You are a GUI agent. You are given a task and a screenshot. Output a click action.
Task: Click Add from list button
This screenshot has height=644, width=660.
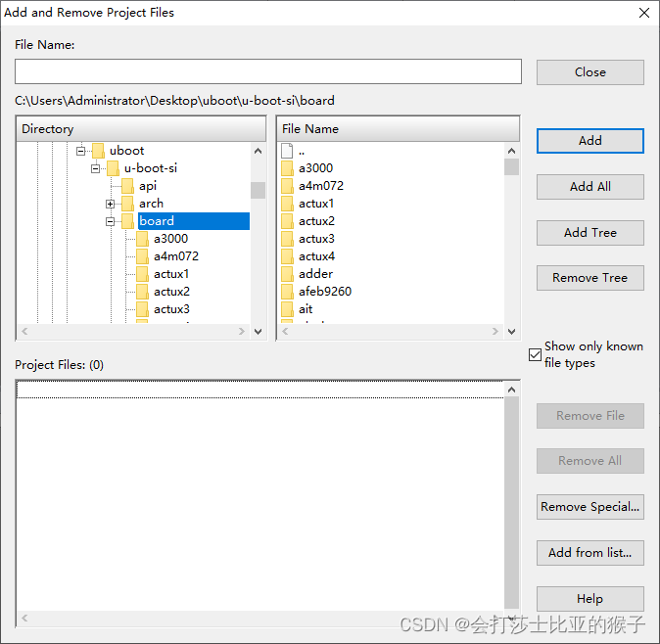(589, 553)
